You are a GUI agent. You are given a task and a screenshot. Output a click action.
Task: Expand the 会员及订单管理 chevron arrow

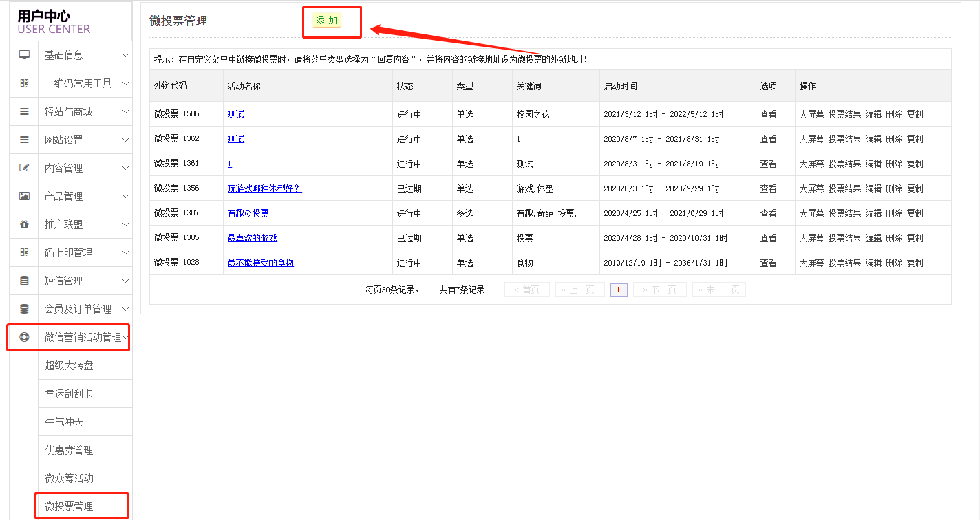pyautogui.click(x=125, y=309)
